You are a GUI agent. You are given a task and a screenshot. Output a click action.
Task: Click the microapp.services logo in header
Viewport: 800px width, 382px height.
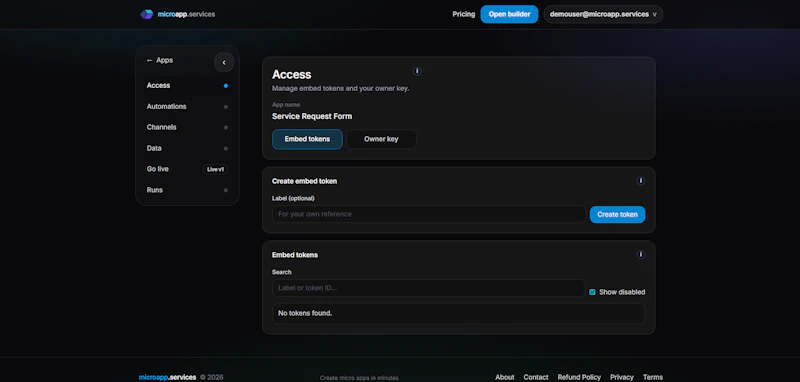[x=178, y=14]
